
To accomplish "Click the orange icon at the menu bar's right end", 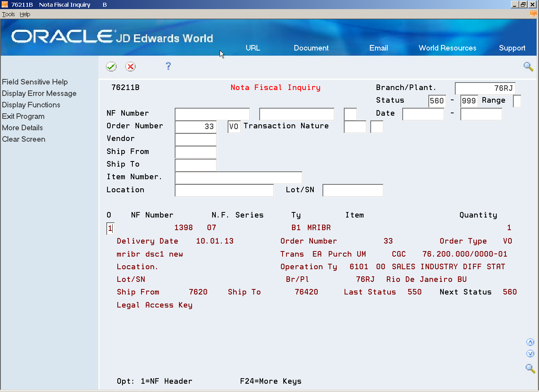I will coord(533,13).
